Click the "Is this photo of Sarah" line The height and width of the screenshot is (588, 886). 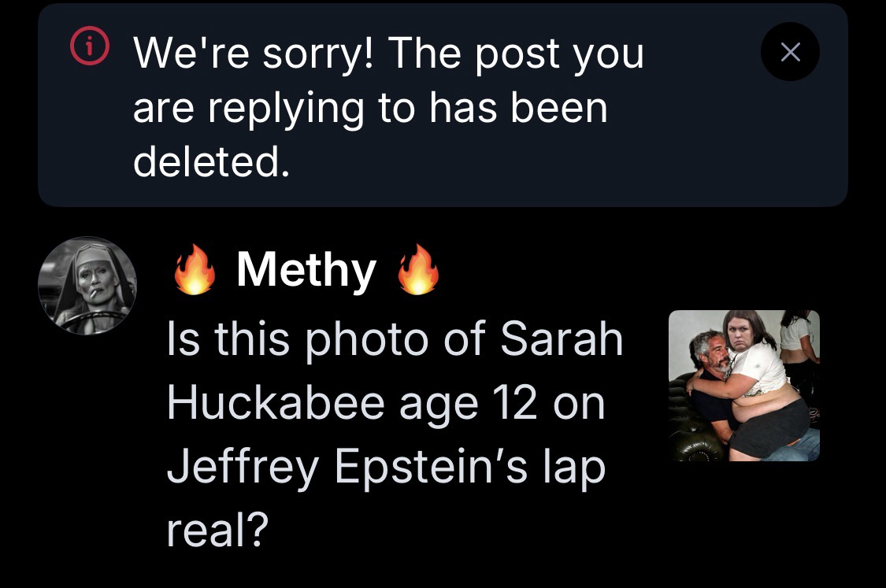coord(395,338)
